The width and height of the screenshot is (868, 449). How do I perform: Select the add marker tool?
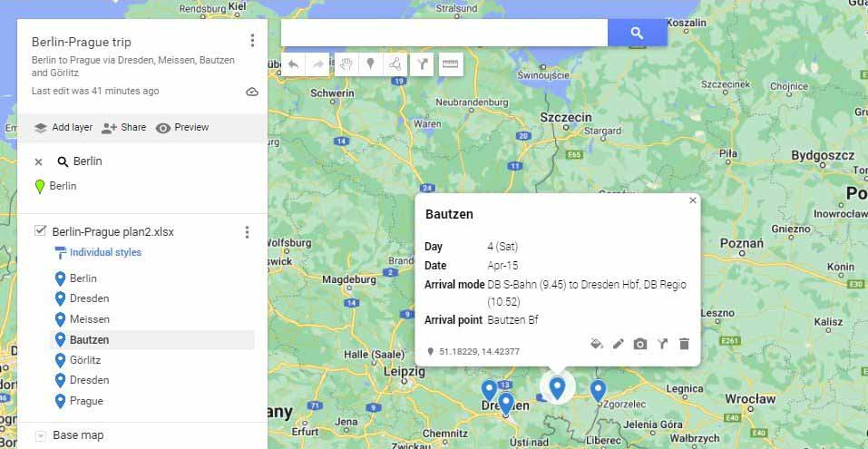coord(371,64)
